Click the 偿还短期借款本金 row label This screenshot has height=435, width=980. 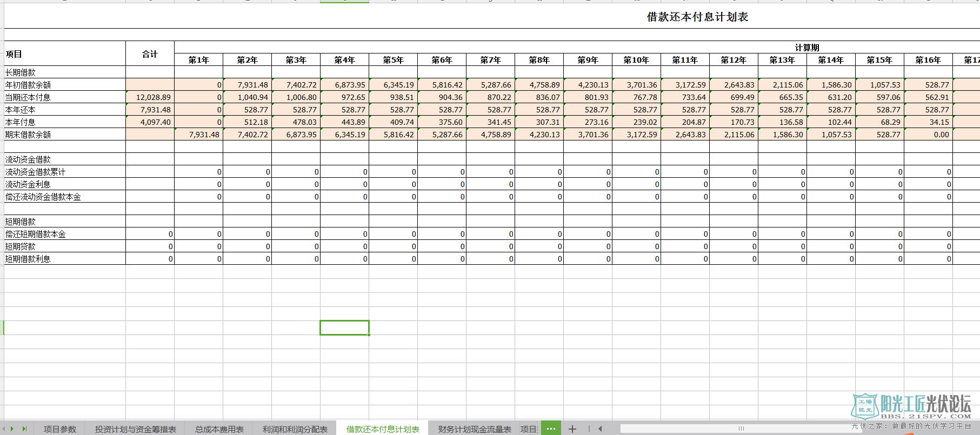36,234
